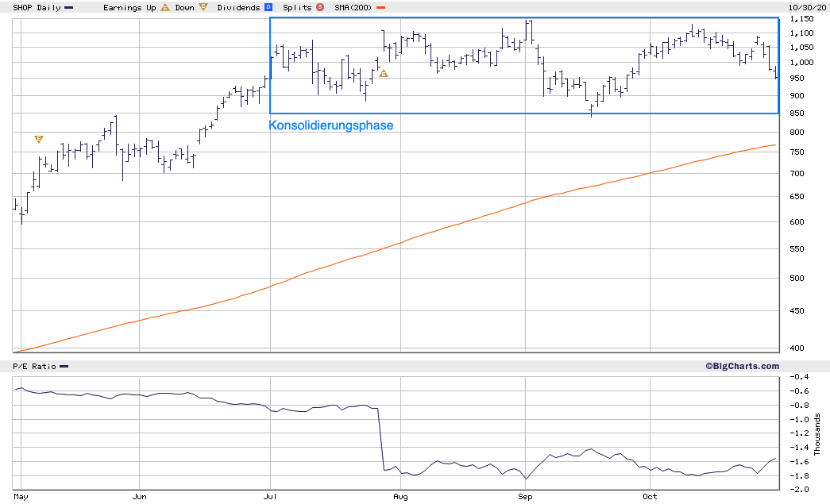This screenshot has width=830, height=504.
Task: Click the 750 price axis label
Action: (797, 152)
